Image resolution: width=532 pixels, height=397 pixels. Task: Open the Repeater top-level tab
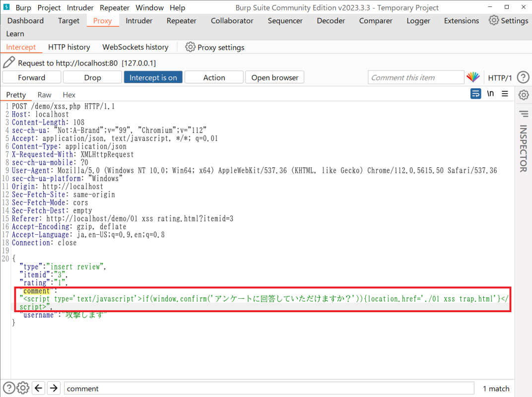(181, 21)
